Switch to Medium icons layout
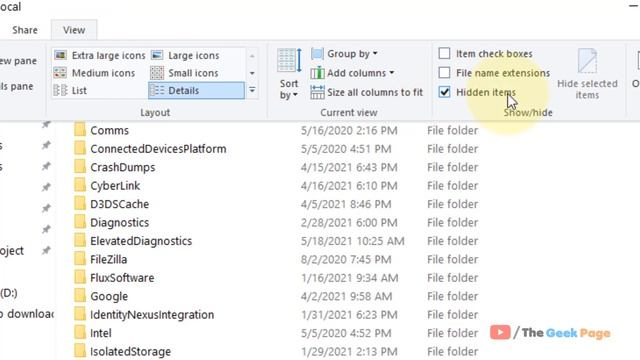Image resolution: width=640 pixels, height=360 pixels. (x=94, y=73)
